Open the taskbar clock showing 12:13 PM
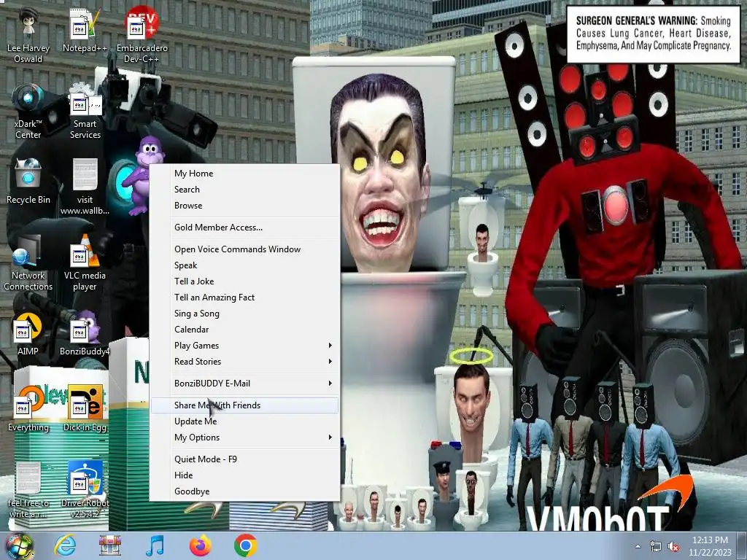 (x=710, y=545)
